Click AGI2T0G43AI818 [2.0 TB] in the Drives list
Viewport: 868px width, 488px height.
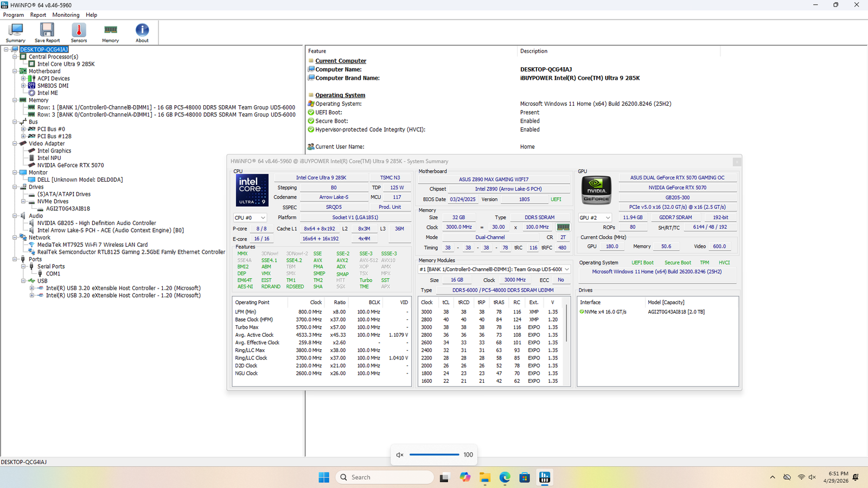tap(676, 312)
